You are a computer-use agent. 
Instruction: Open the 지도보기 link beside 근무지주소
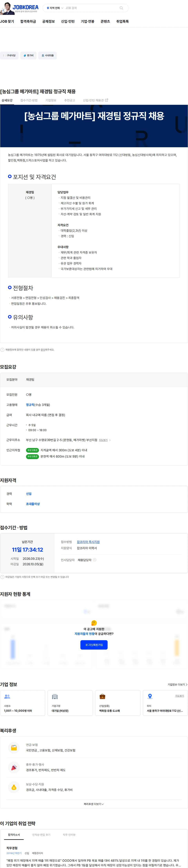point(103,440)
